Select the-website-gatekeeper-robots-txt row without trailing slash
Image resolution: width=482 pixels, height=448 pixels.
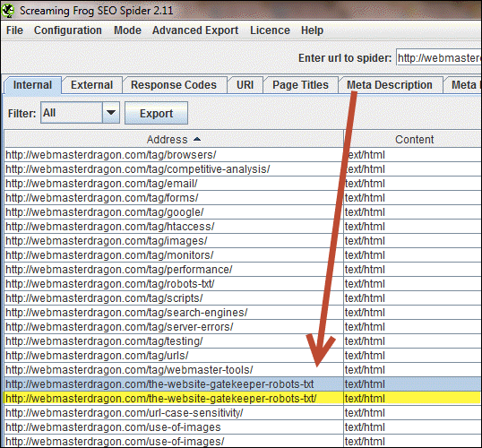pyautogui.click(x=174, y=384)
